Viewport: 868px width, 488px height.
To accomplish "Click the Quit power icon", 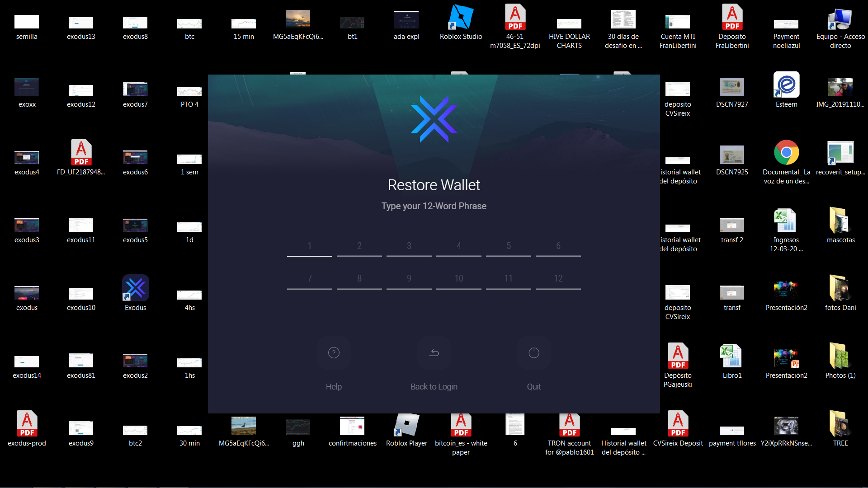I will [534, 353].
